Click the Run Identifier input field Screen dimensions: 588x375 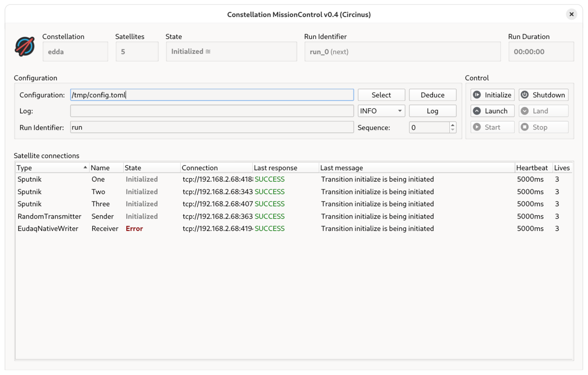[211, 127]
